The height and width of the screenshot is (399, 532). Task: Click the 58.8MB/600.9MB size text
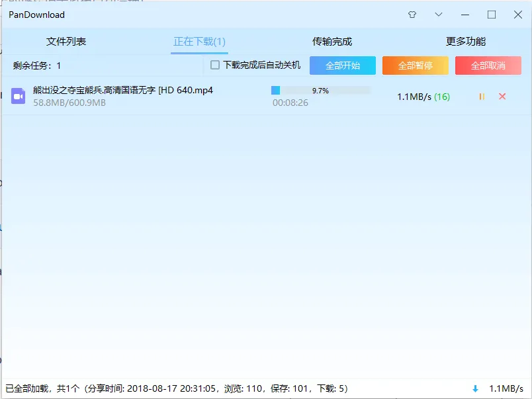69,103
